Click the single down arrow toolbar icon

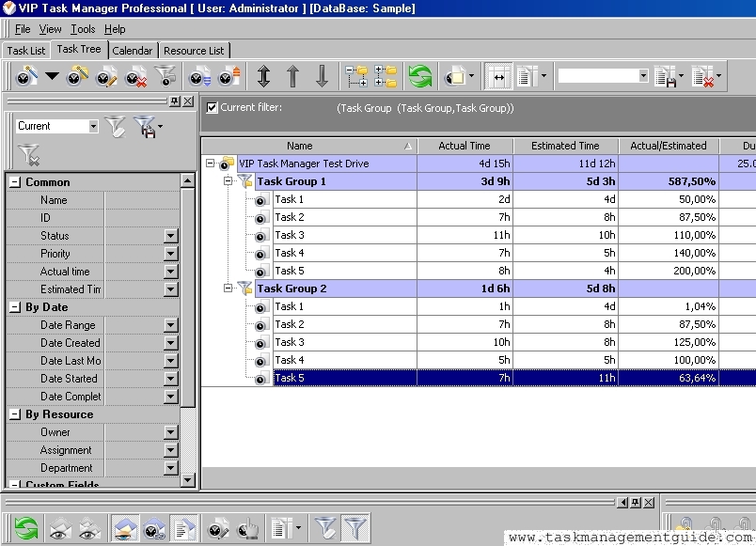pyautogui.click(x=323, y=76)
